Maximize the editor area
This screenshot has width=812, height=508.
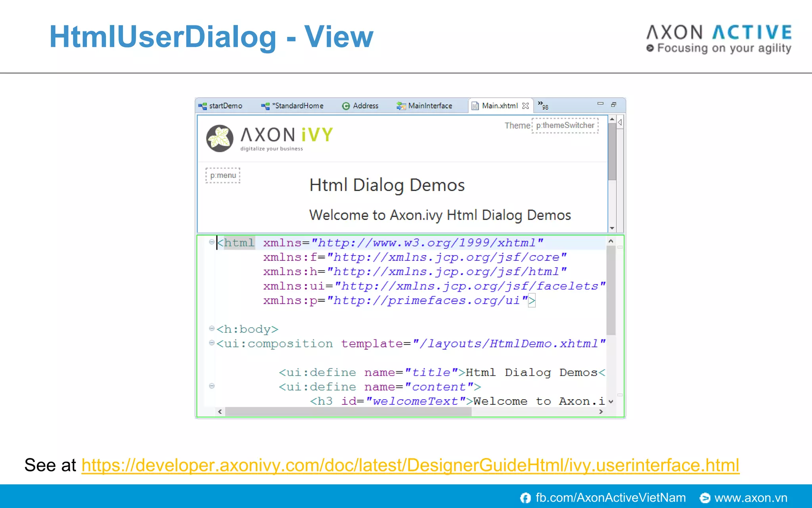pyautogui.click(x=614, y=104)
